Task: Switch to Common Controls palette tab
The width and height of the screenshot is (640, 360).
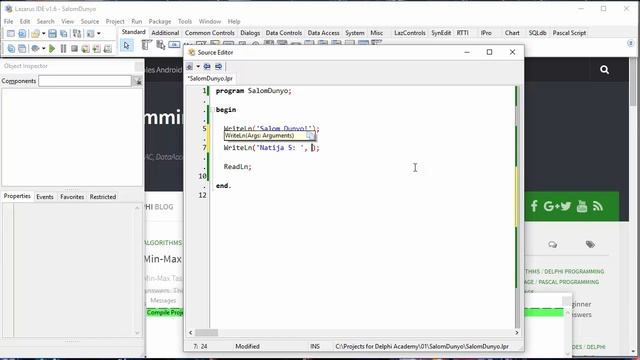Action: coord(209,33)
